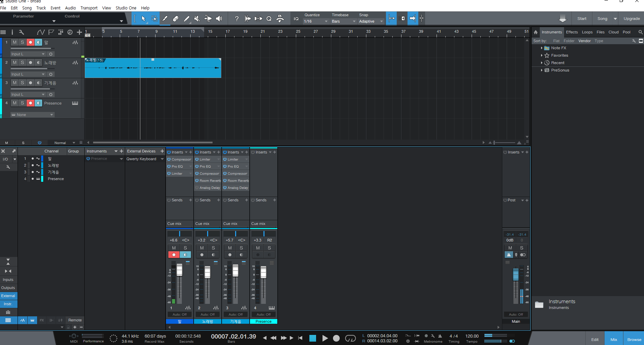The width and height of the screenshot is (644, 345).
Task: Adjust the main output fader
Action: [x=515, y=274]
